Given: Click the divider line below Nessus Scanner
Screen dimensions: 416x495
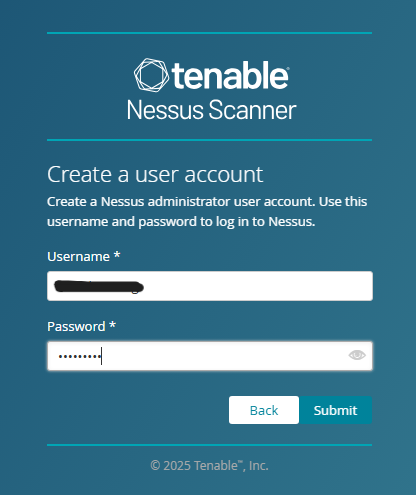Looking at the screenshot, I should (x=209, y=140).
